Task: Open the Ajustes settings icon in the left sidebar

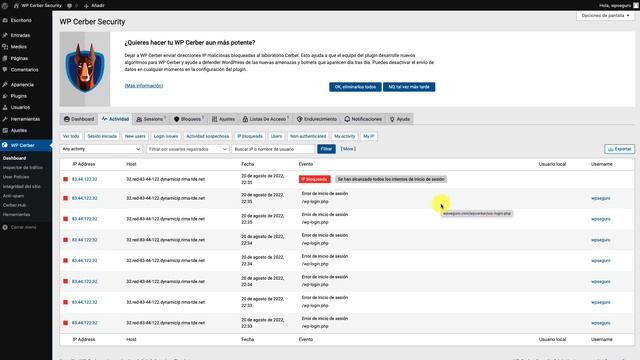Action: (5, 131)
